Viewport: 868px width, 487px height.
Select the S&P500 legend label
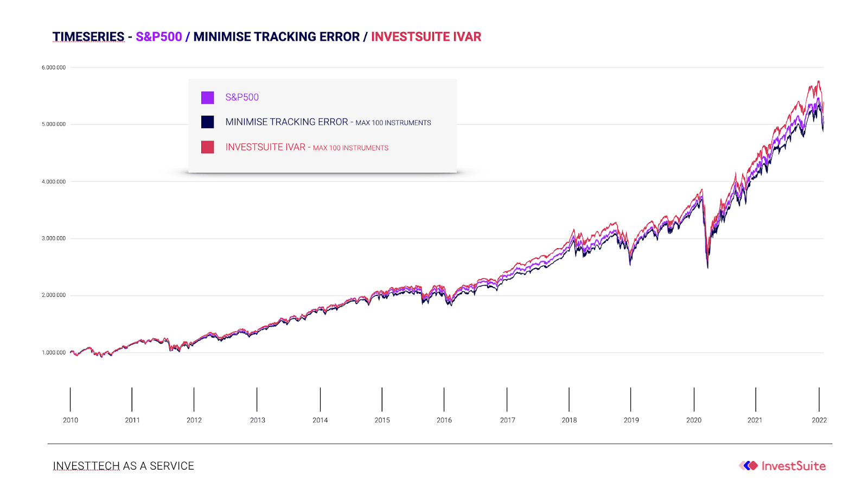click(242, 97)
